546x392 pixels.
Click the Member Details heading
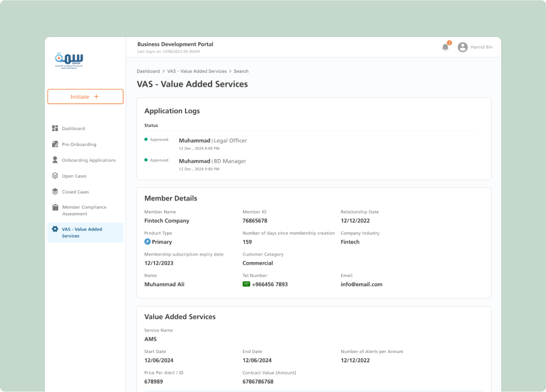point(171,198)
